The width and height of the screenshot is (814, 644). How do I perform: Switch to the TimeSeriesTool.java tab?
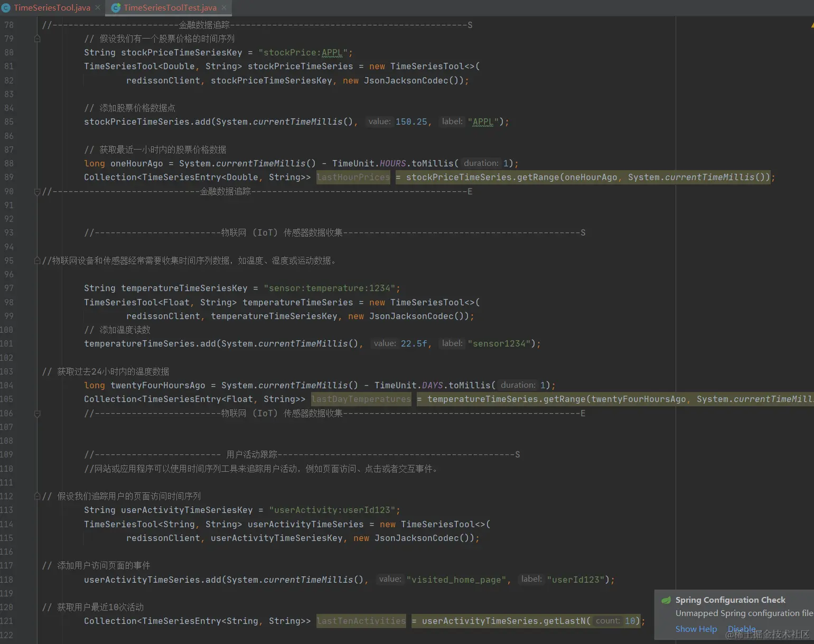(52, 7)
